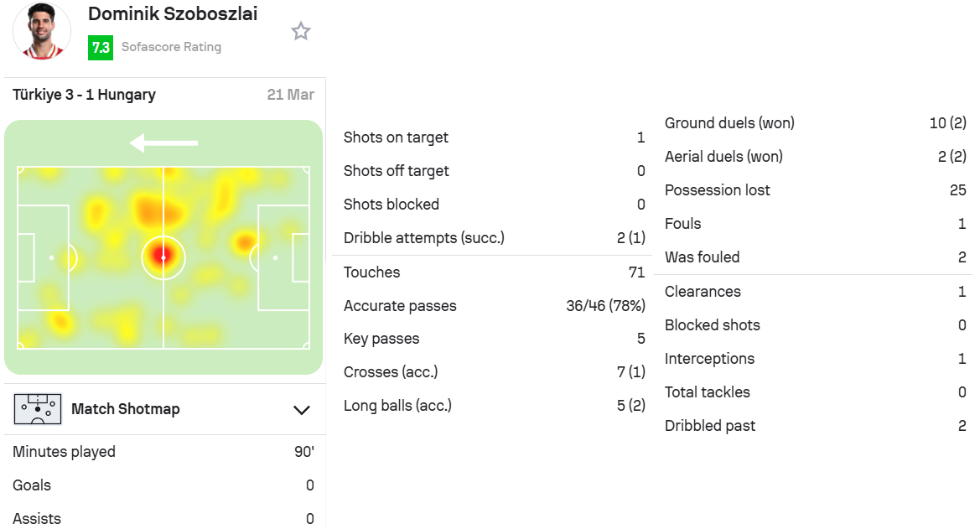This screenshot has width=980, height=529.
Task: Click the Sofascore Rating label
Action: pyautogui.click(x=171, y=47)
